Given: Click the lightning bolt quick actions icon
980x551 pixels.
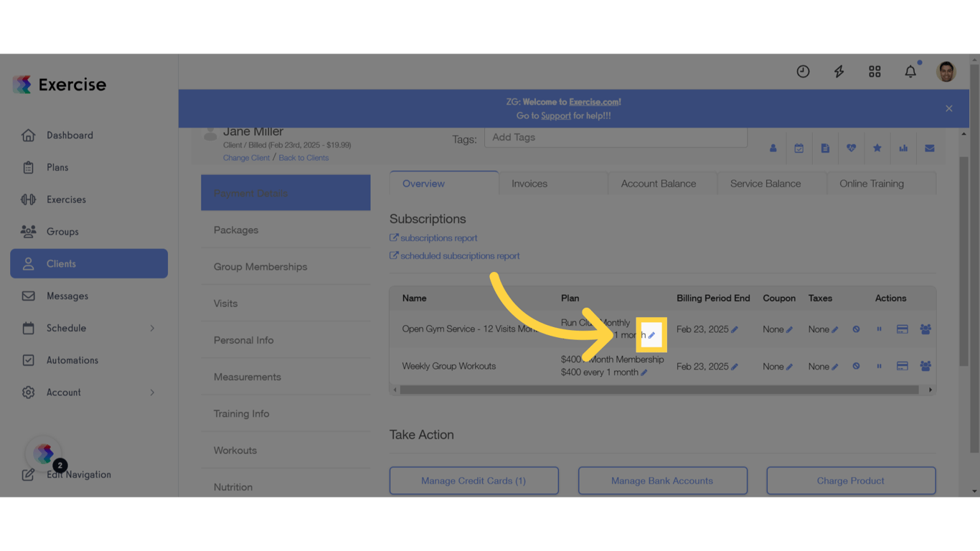Looking at the screenshot, I should [x=839, y=71].
